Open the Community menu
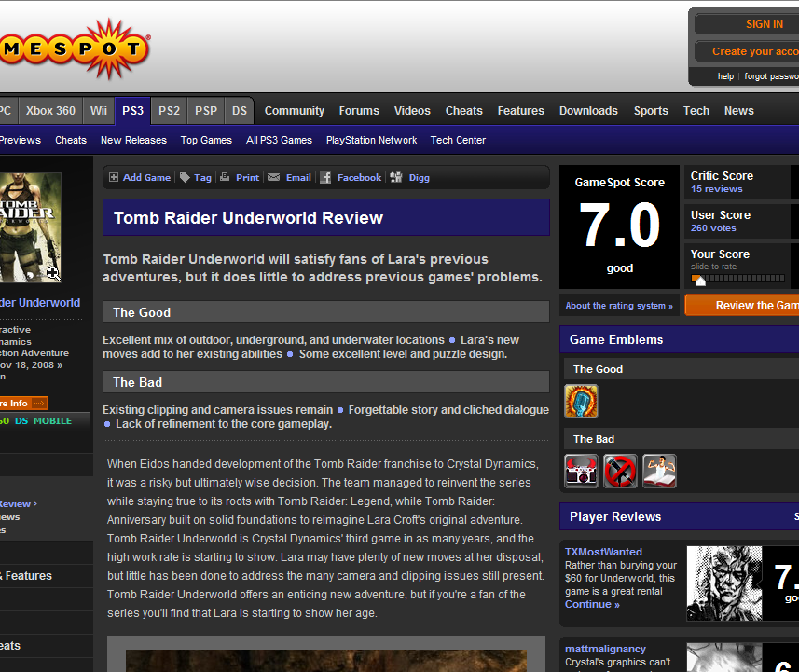This screenshot has height=672, width=799. pos(294,111)
